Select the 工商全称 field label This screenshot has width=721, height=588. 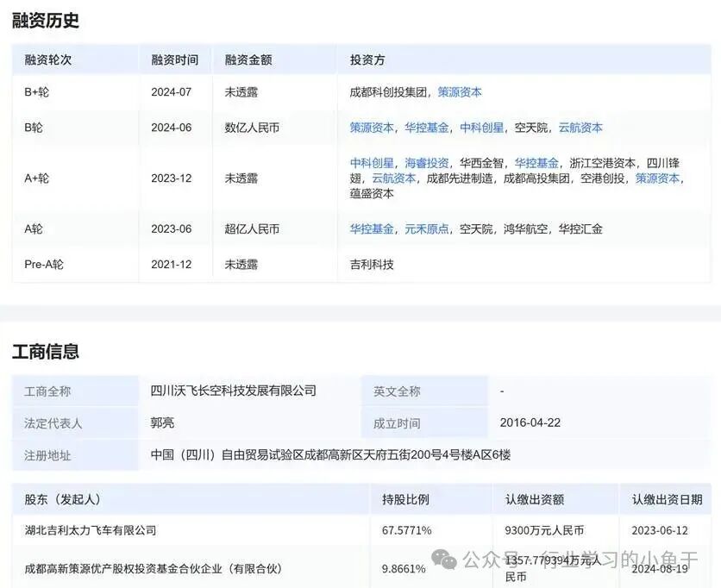click(x=47, y=391)
